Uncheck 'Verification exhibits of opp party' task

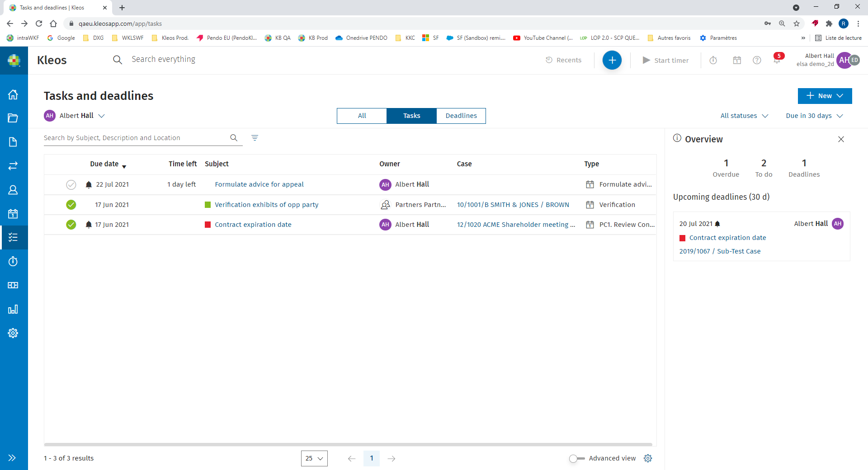pos(71,205)
